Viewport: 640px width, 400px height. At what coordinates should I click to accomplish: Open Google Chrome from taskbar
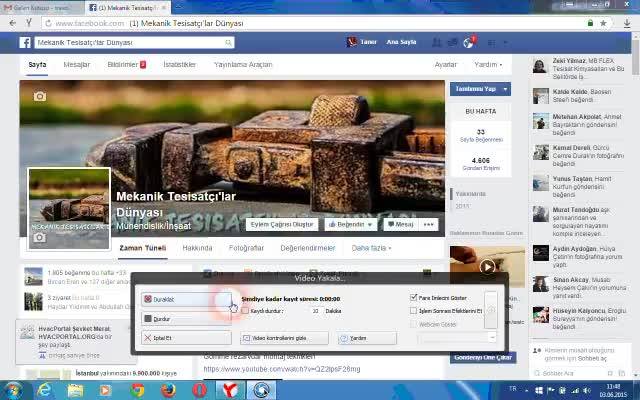click(x=137, y=391)
